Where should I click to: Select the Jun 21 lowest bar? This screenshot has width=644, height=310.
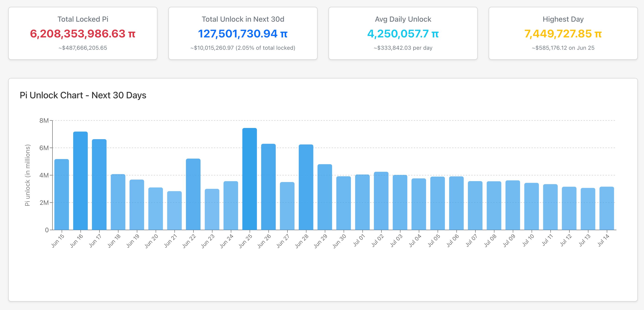pos(175,211)
